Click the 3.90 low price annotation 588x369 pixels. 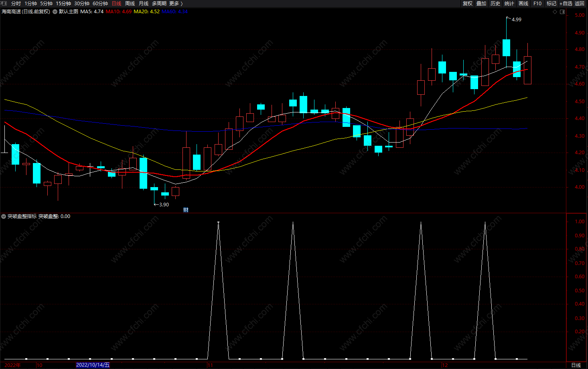(x=164, y=204)
